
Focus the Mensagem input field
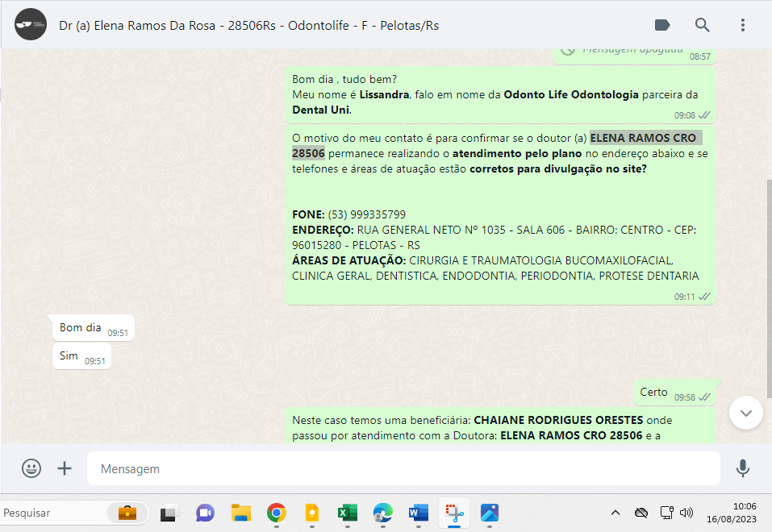[x=403, y=468]
